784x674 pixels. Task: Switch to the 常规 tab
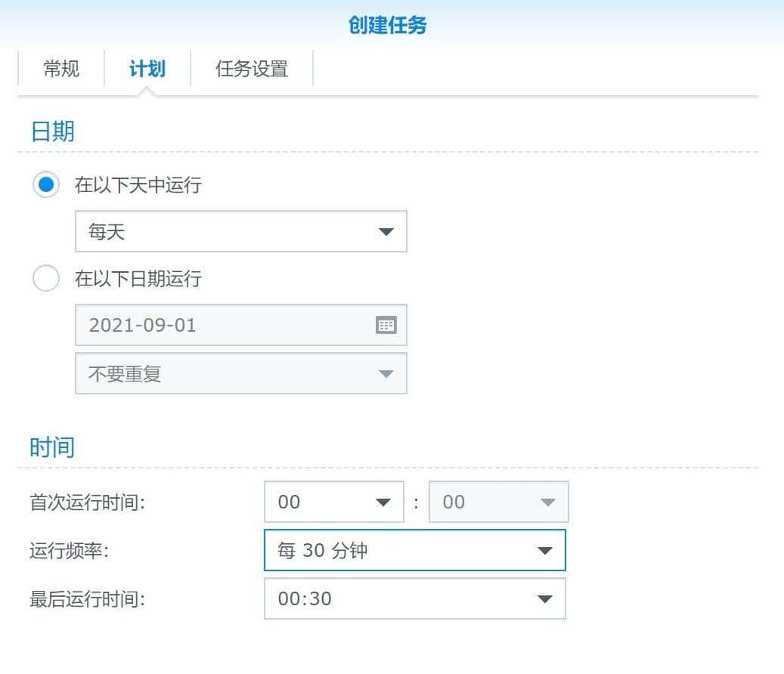tap(60, 69)
